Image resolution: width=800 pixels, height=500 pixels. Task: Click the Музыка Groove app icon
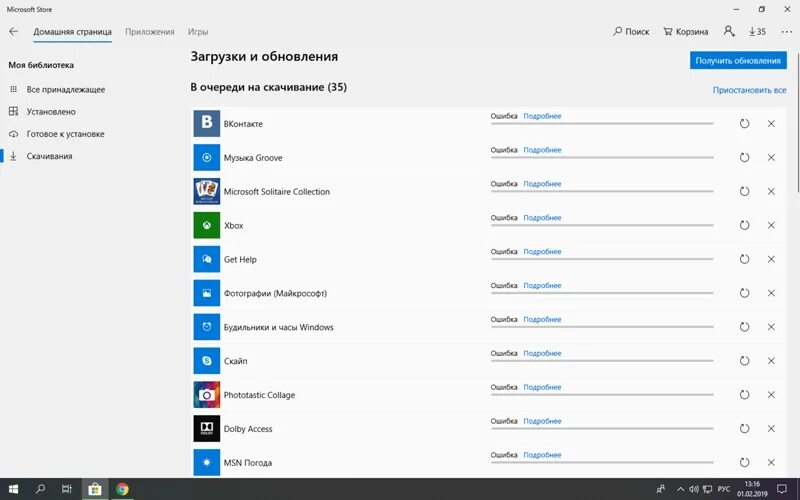(x=207, y=157)
